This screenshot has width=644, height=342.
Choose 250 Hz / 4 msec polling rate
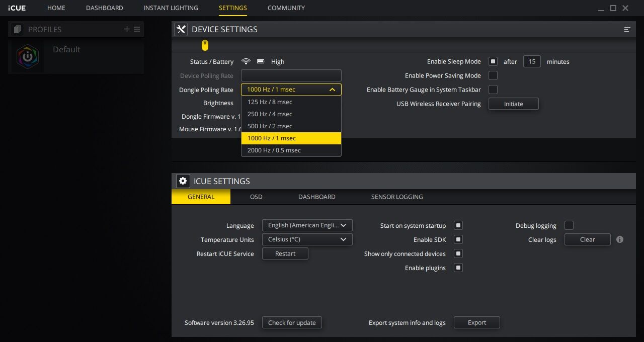pyautogui.click(x=291, y=114)
